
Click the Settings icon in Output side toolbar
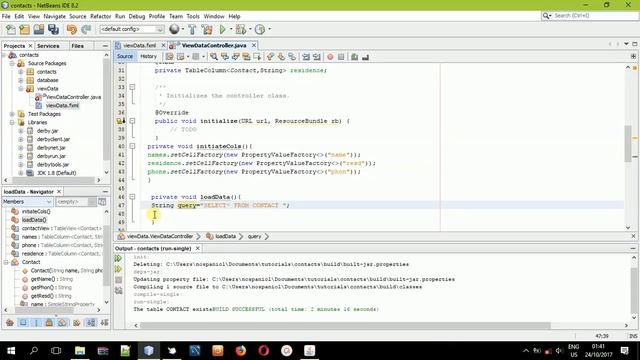pos(118,291)
